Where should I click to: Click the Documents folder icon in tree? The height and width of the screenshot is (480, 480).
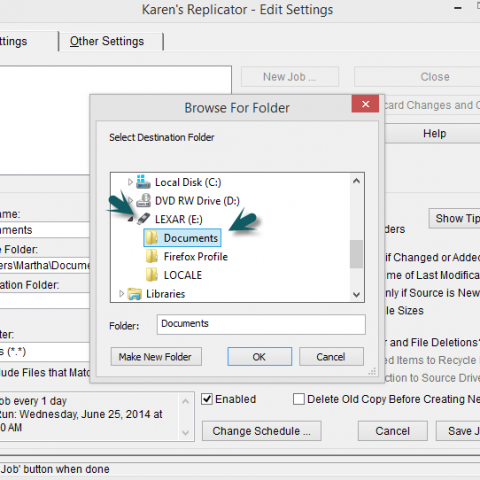pyautogui.click(x=152, y=238)
